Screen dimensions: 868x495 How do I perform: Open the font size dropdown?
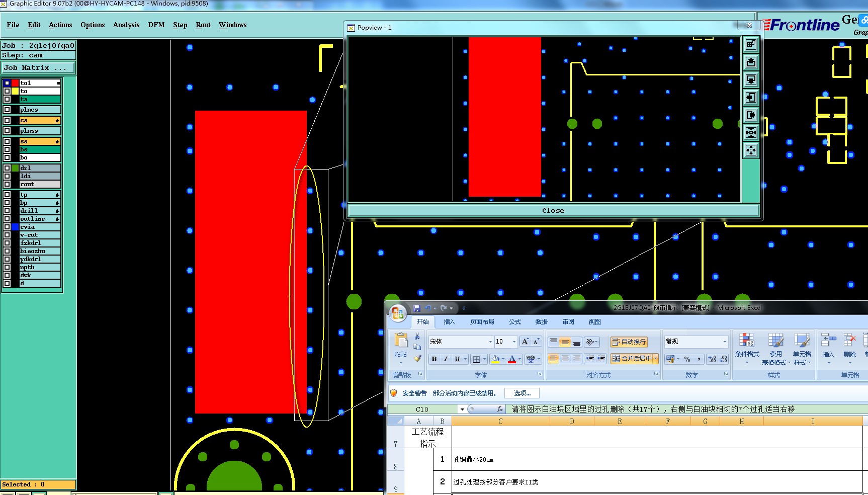(x=514, y=342)
